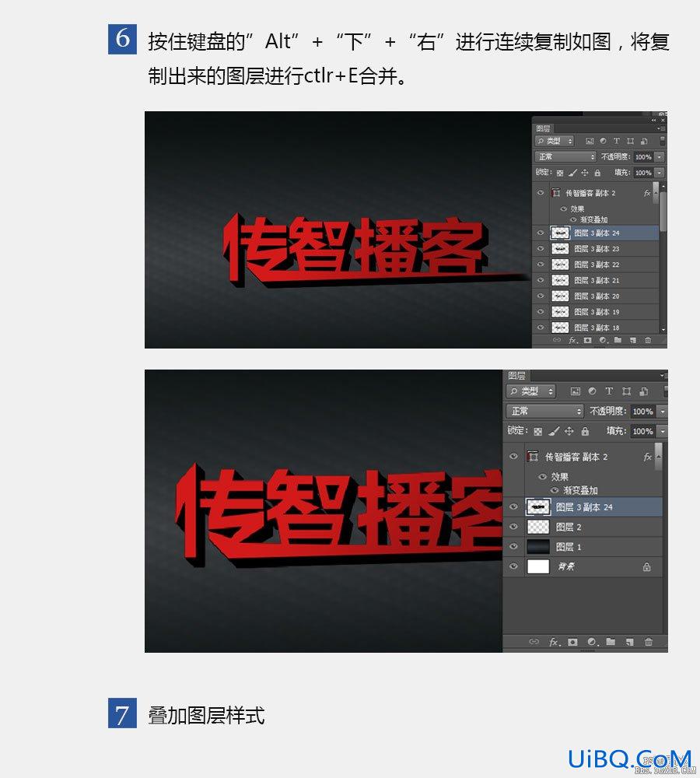The image size is (700, 778).
Task: Hide layer 图层 3 副本 21
Action: pyautogui.click(x=541, y=280)
